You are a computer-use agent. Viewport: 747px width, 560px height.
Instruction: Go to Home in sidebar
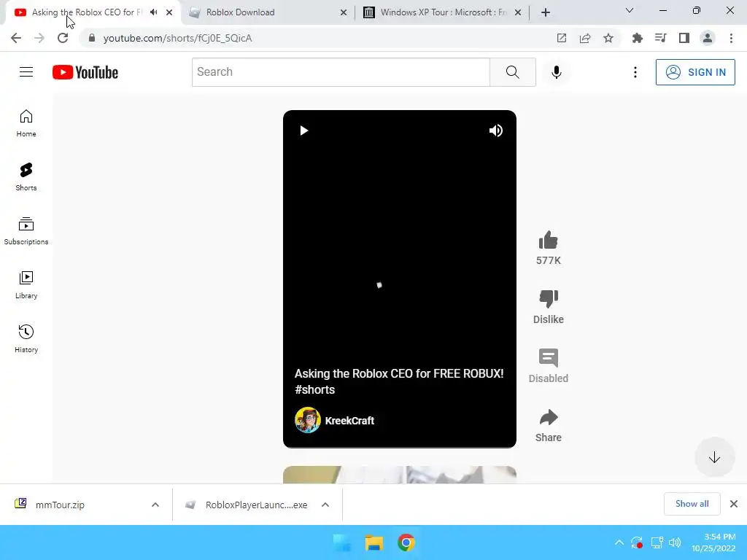tap(26, 123)
